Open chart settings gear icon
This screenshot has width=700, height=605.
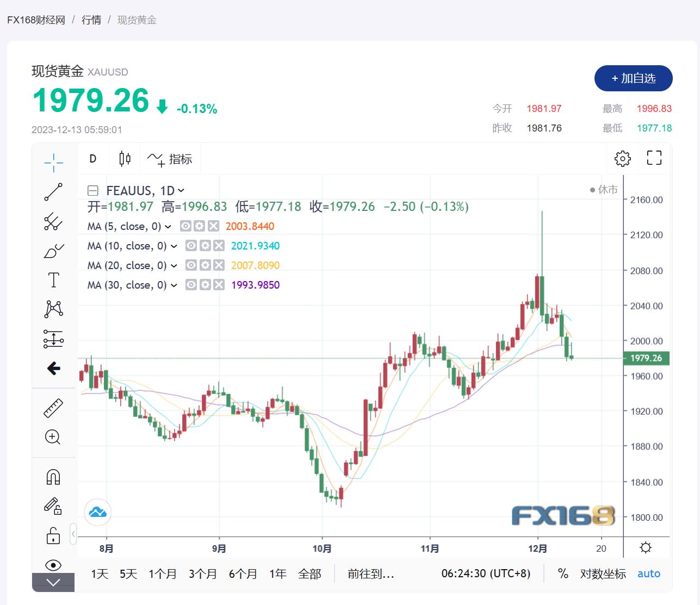(622, 159)
